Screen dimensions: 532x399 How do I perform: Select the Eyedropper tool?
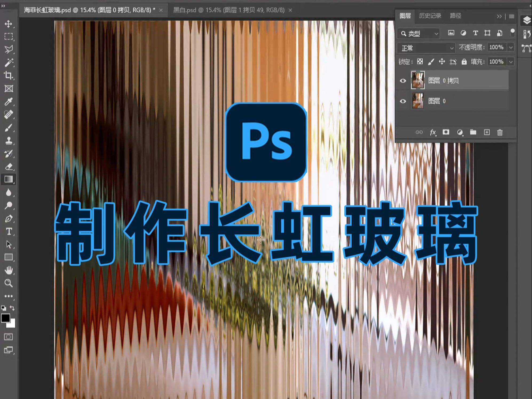(9, 101)
